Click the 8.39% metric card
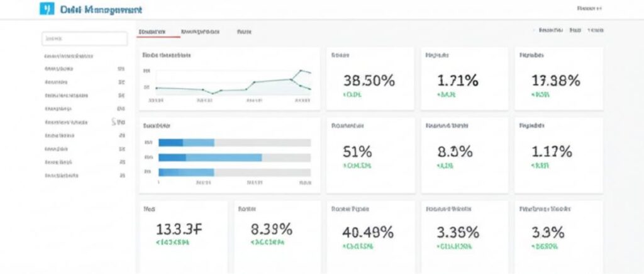Screen dimensions: 644x274 pos(277,237)
